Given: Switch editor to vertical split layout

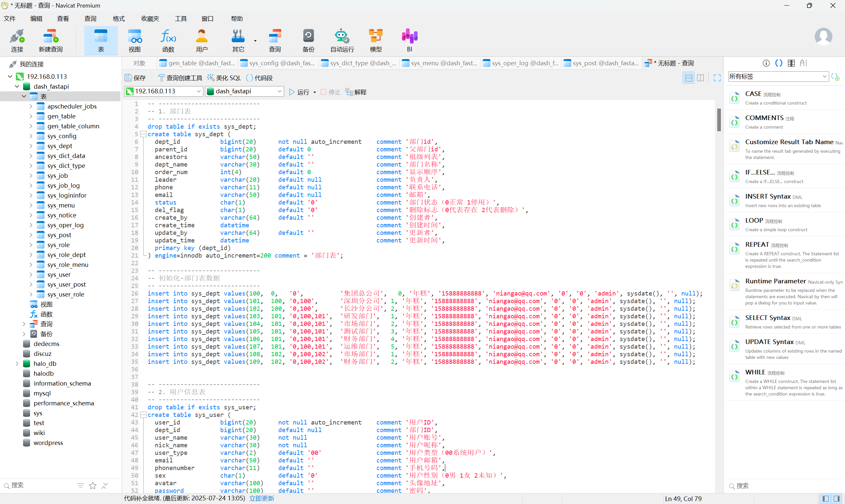Looking at the screenshot, I should [700, 78].
